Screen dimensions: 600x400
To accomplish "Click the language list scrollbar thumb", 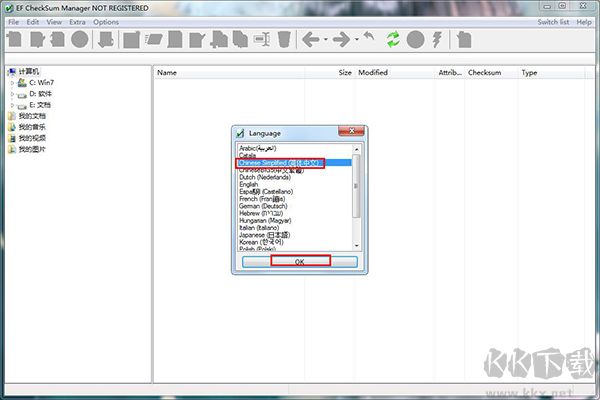I will tap(356, 186).
